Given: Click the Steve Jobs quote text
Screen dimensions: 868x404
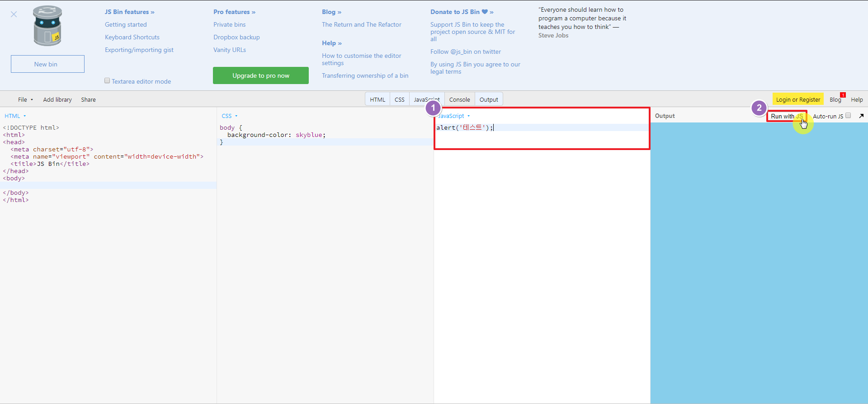Looking at the screenshot, I should click(x=582, y=22).
